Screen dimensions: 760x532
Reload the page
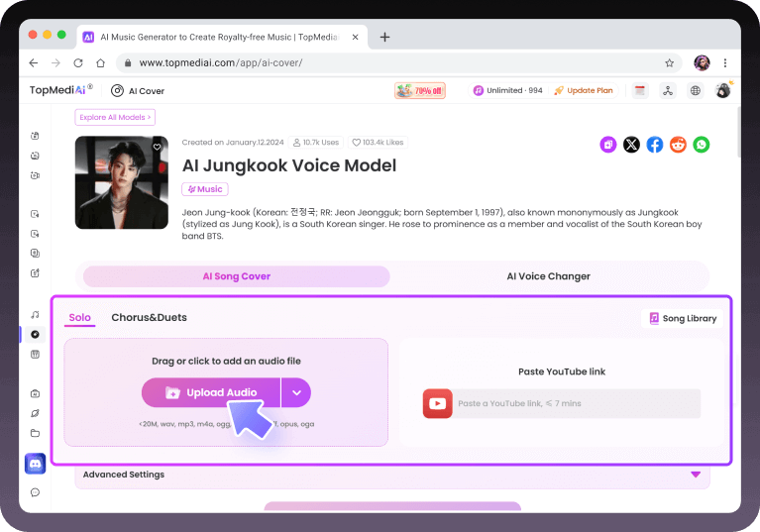(78, 63)
